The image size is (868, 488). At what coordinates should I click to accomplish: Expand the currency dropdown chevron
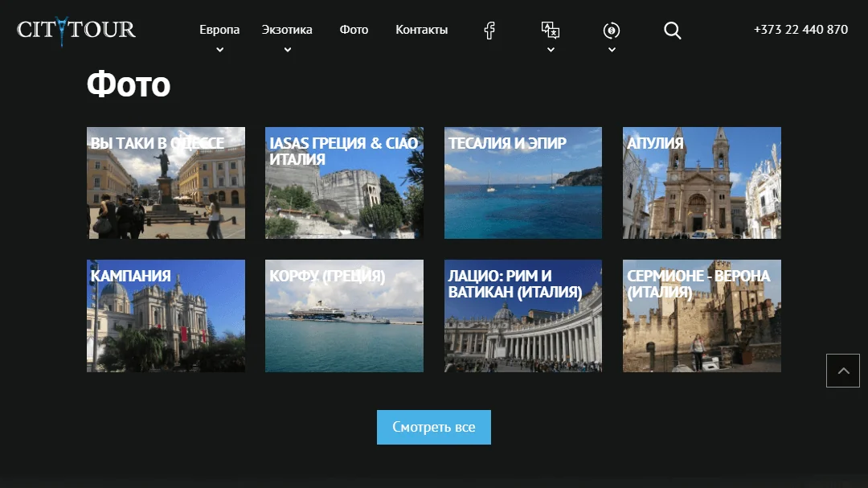coord(612,50)
